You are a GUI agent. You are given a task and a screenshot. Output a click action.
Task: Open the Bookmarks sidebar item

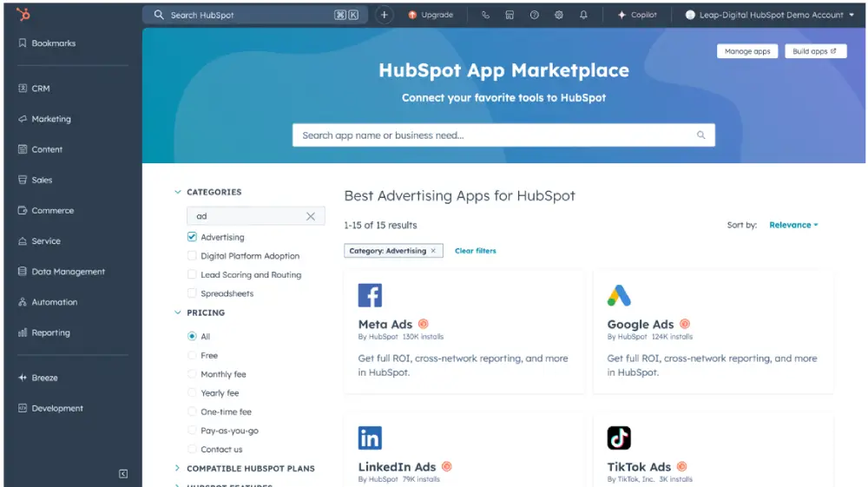pos(47,43)
